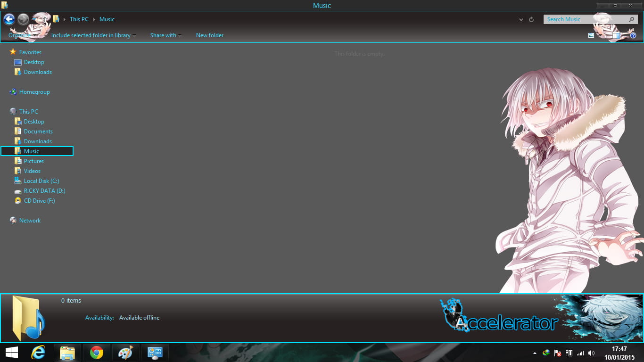644x362 pixels.
Task: Open Internet Explorer from the taskbar
Action: (x=38, y=352)
